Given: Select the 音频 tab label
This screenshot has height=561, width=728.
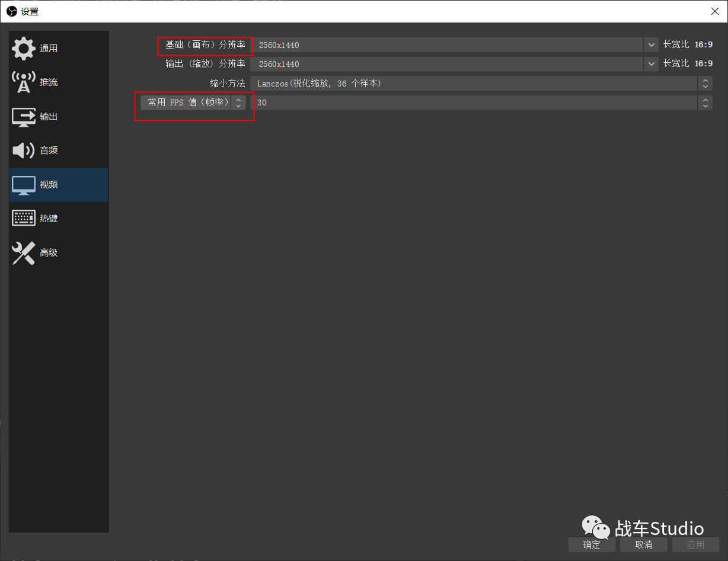Looking at the screenshot, I should [x=49, y=150].
